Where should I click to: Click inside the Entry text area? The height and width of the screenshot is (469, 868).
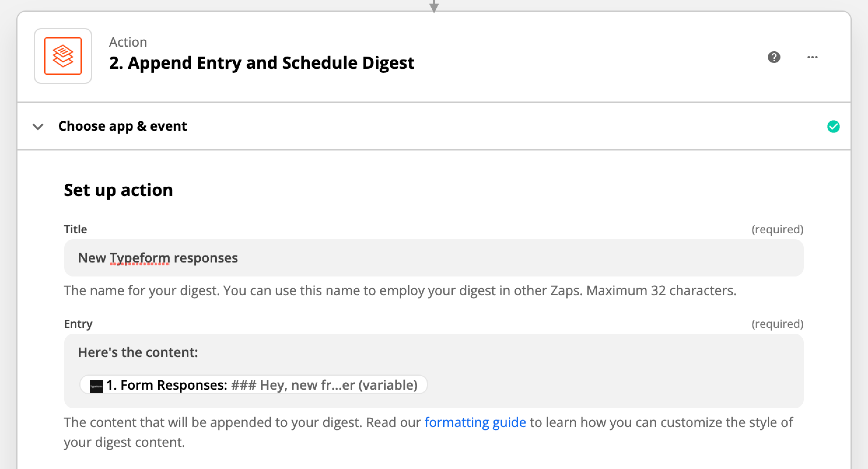pos(434,371)
